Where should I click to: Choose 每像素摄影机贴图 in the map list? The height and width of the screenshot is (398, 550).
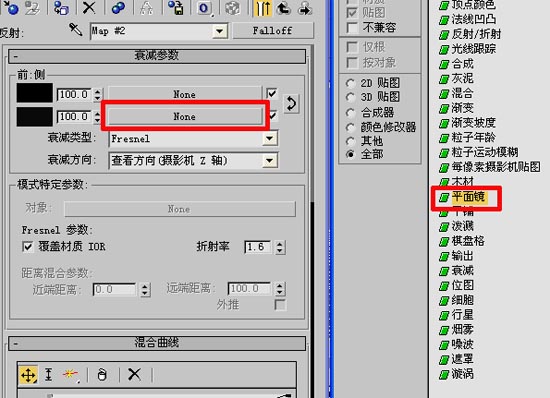click(x=496, y=168)
